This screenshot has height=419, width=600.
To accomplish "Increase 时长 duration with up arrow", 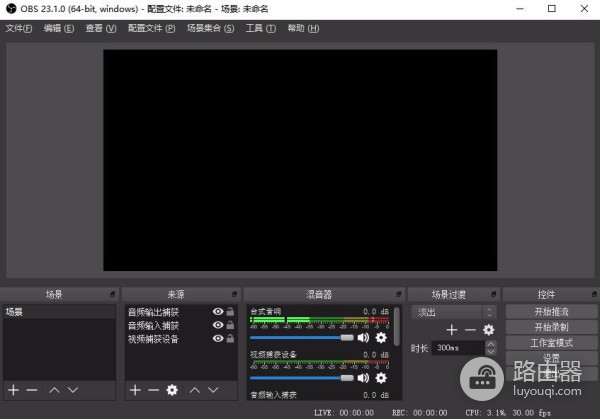I will (491, 344).
